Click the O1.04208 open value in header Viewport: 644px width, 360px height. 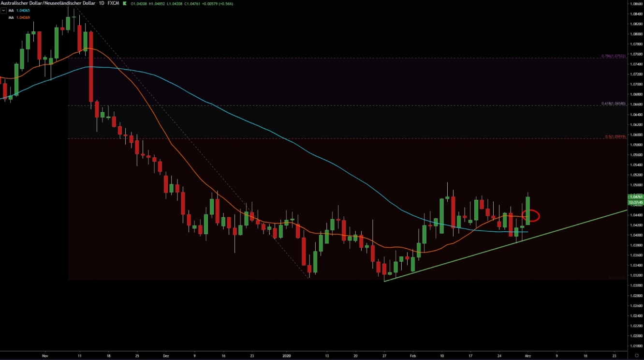click(139, 3)
